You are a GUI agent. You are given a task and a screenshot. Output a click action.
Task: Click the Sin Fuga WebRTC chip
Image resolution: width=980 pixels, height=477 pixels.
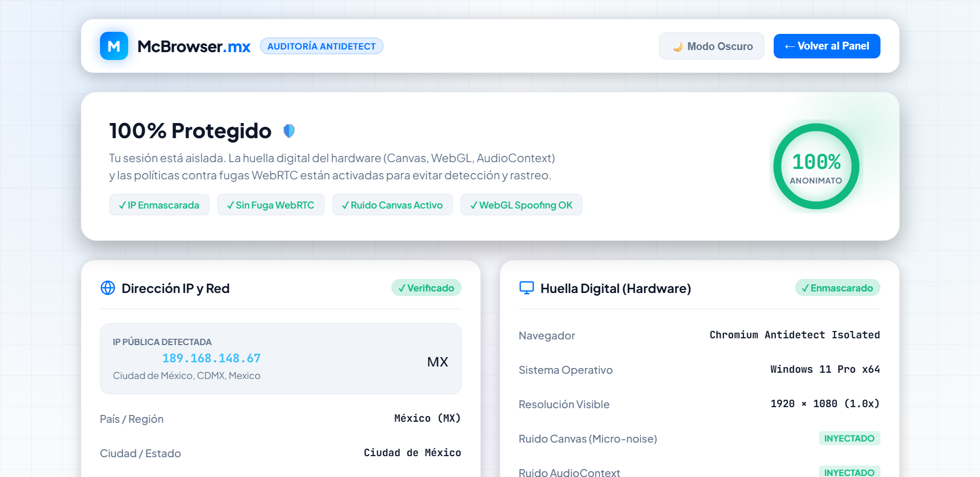[271, 205]
